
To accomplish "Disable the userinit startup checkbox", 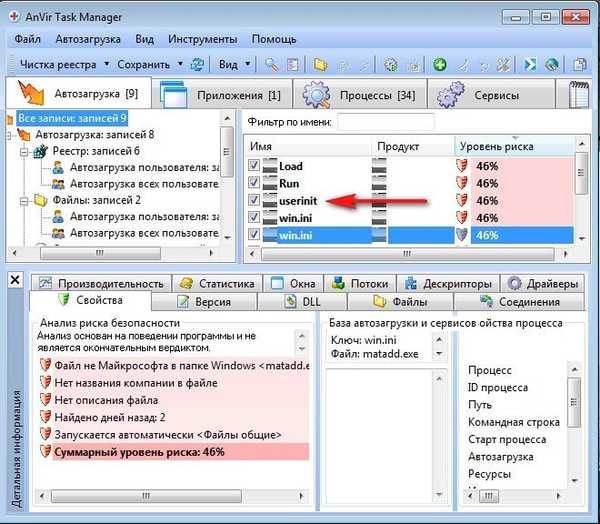I will click(x=256, y=200).
